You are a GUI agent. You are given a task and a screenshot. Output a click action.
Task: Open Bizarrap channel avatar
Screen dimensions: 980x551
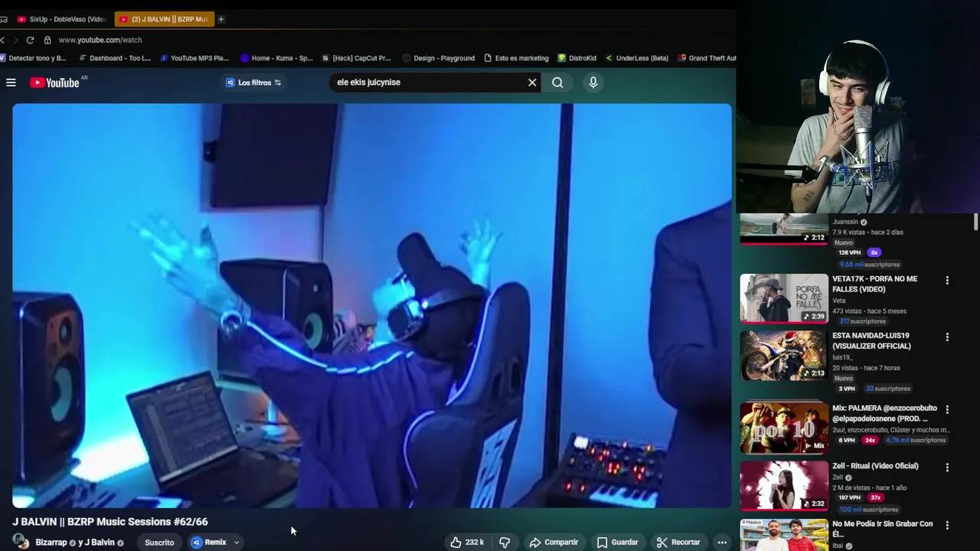tap(21, 542)
